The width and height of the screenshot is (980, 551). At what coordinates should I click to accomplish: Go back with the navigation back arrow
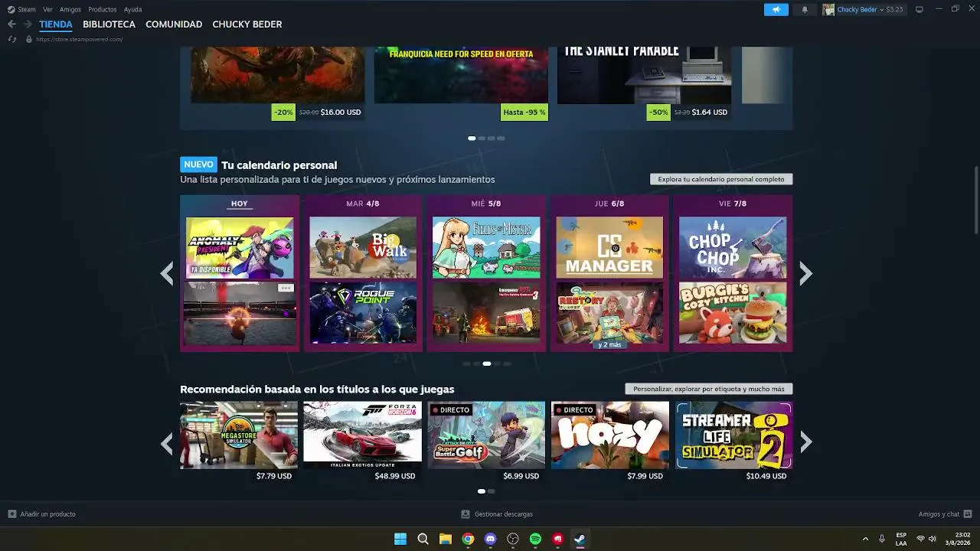click(11, 24)
